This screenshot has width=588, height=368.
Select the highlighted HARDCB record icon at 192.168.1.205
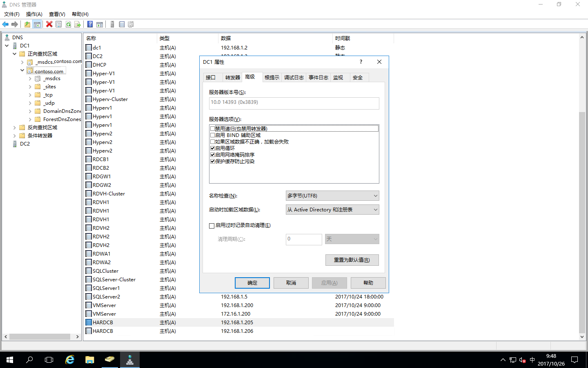point(89,322)
